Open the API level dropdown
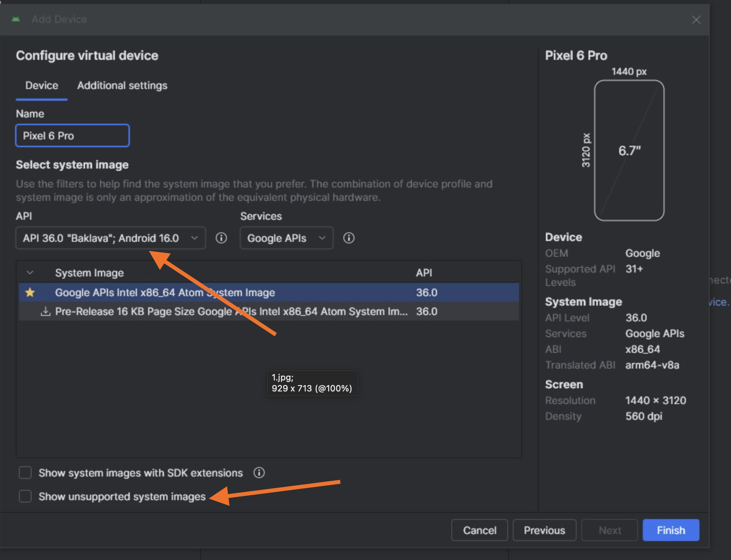This screenshot has width=731, height=560. (110, 238)
